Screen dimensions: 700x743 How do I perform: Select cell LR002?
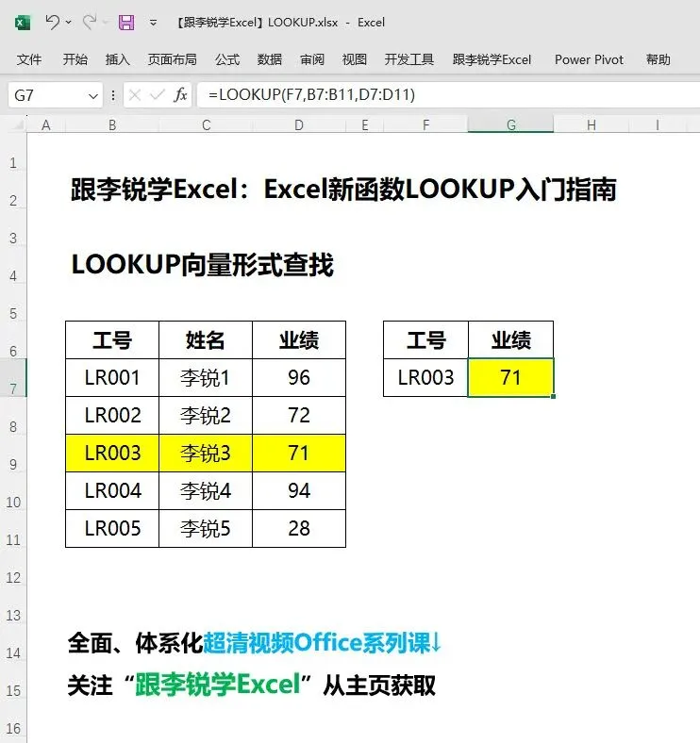click(112, 415)
